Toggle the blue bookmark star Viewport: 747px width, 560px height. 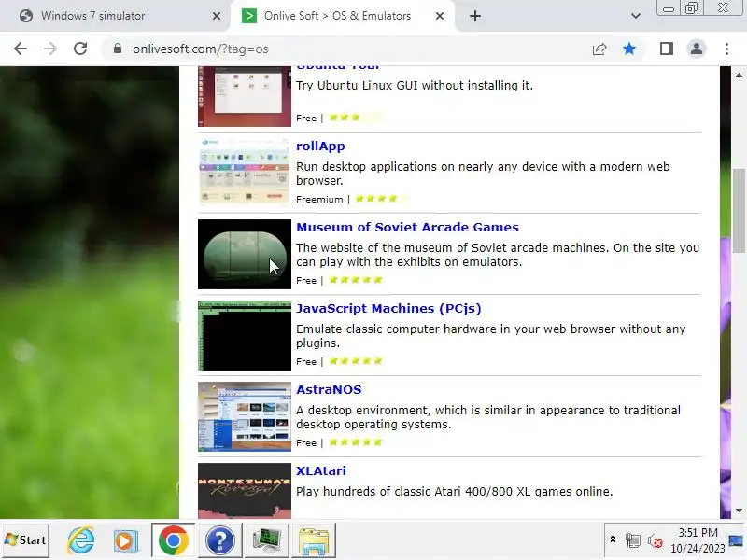click(629, 49)
